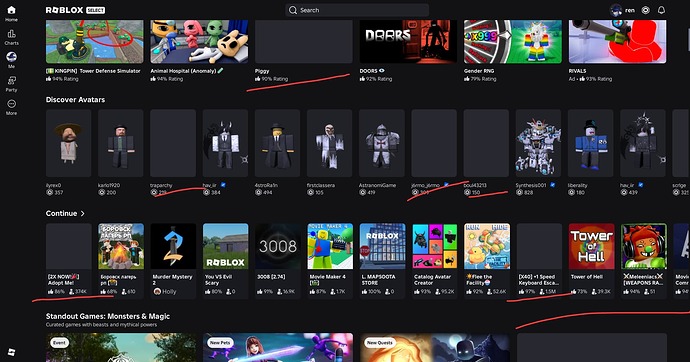
Task: Click the Roblox logo in the header
Action: pyautogui.click(x=65, y=10)
